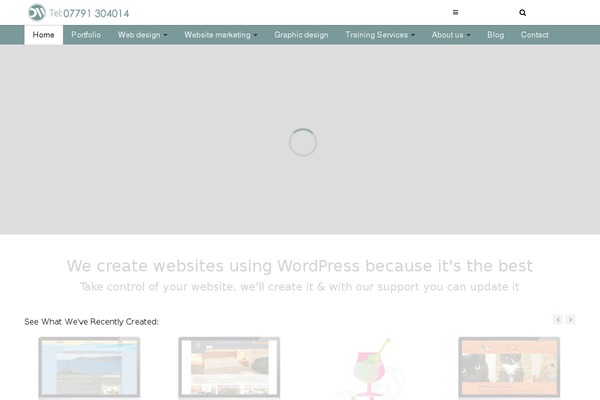Select the Home tab
This screenshot has width=600, height=400.
pyautogui.click(x=44, y=35)
